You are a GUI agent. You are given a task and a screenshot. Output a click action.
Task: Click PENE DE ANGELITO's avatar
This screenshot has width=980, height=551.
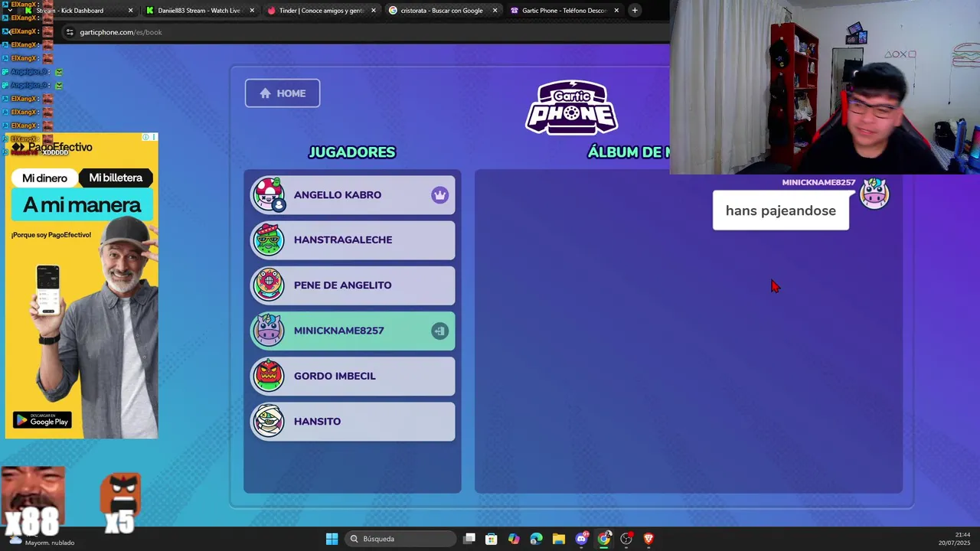(x=269, y=285)
